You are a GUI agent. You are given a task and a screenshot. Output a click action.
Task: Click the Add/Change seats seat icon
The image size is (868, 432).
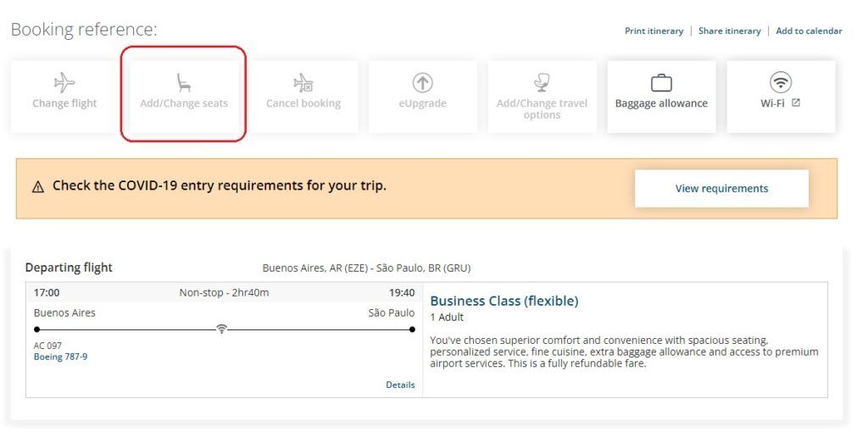coord(184,83)
